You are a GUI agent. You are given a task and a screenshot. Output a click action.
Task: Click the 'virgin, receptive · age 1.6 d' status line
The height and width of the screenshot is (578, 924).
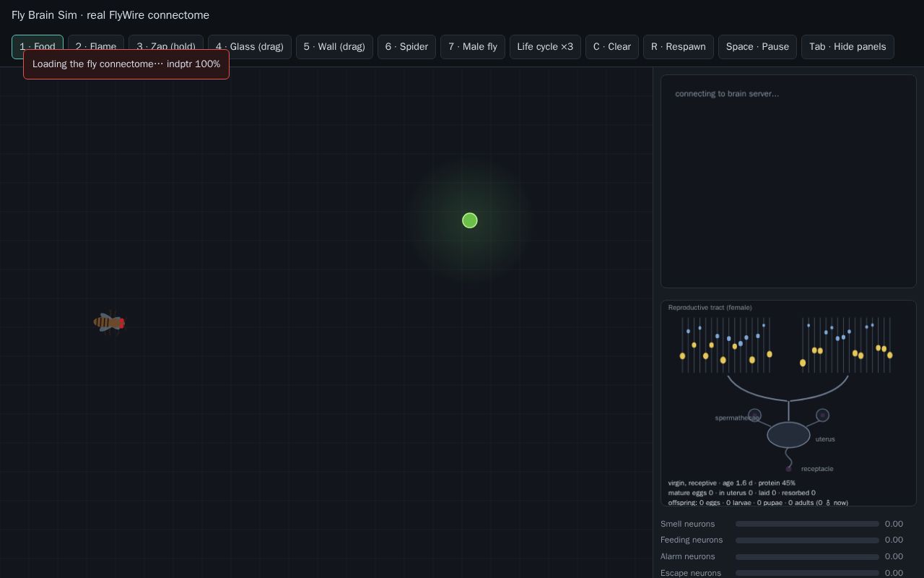(732, 483)
